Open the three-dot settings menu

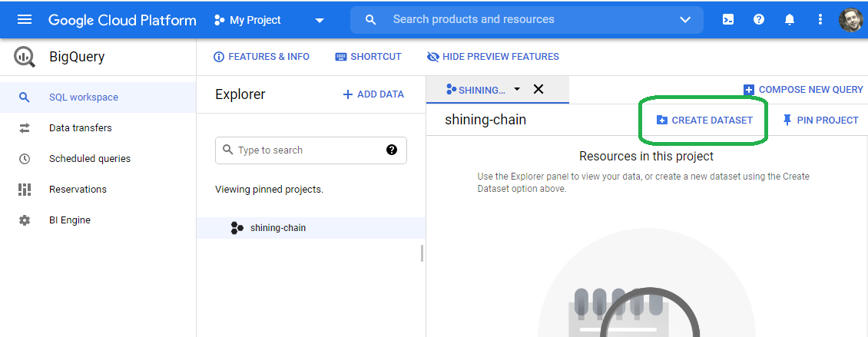[820, 20]
